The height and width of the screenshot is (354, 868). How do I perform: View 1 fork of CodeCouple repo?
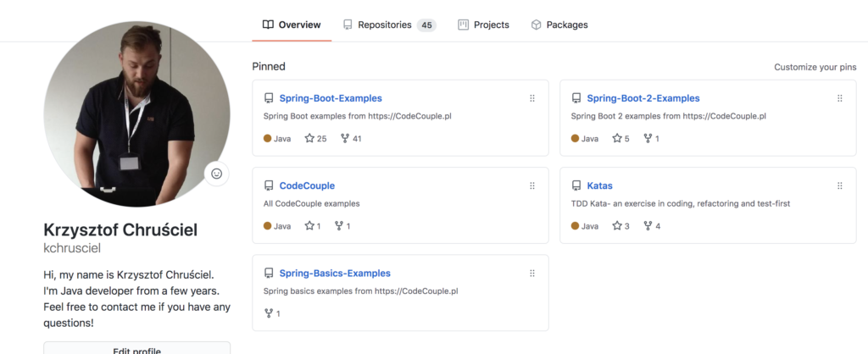coord(342,225)
